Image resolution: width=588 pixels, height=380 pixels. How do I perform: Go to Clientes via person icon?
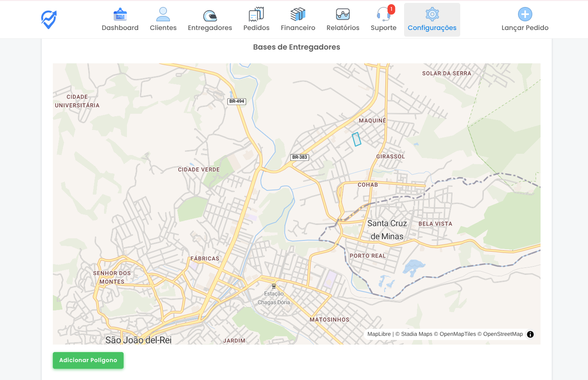[163, 15]
